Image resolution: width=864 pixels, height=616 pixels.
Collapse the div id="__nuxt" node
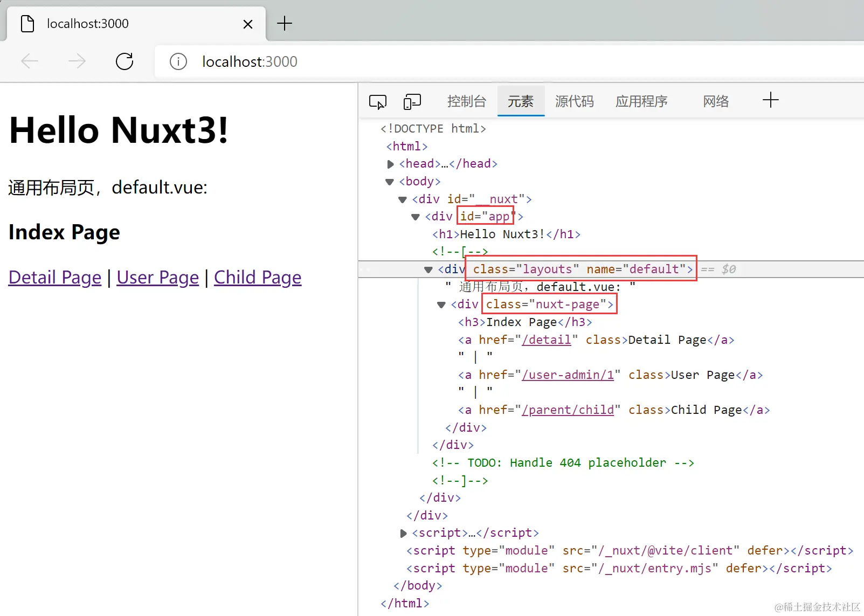(403, 199)
